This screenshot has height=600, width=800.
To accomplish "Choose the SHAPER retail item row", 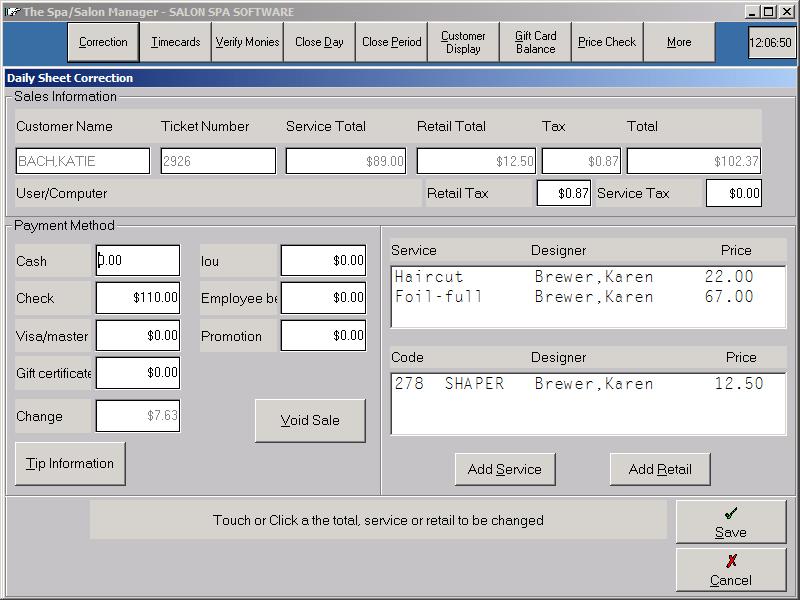I will click(x=578, y=384).
